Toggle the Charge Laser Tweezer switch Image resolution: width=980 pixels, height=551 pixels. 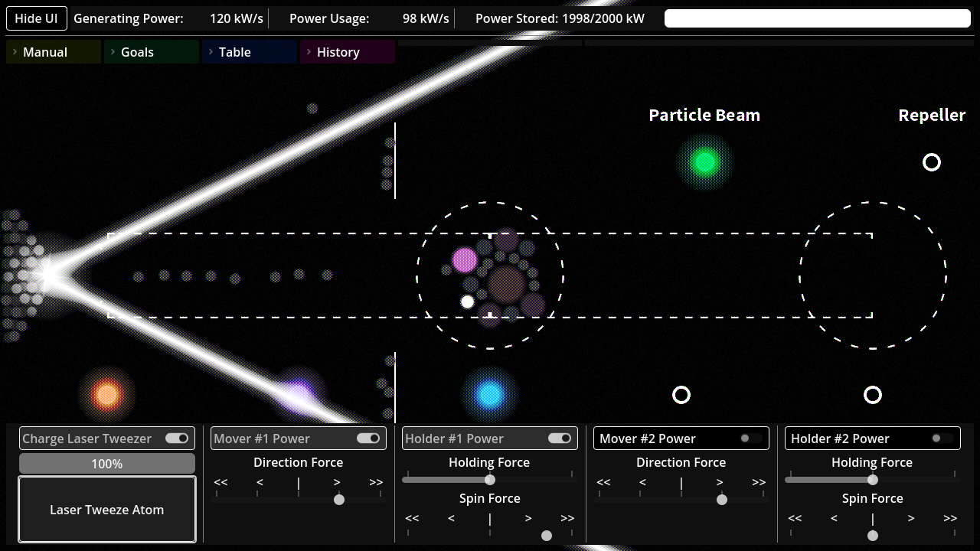(x=177, y=439)
